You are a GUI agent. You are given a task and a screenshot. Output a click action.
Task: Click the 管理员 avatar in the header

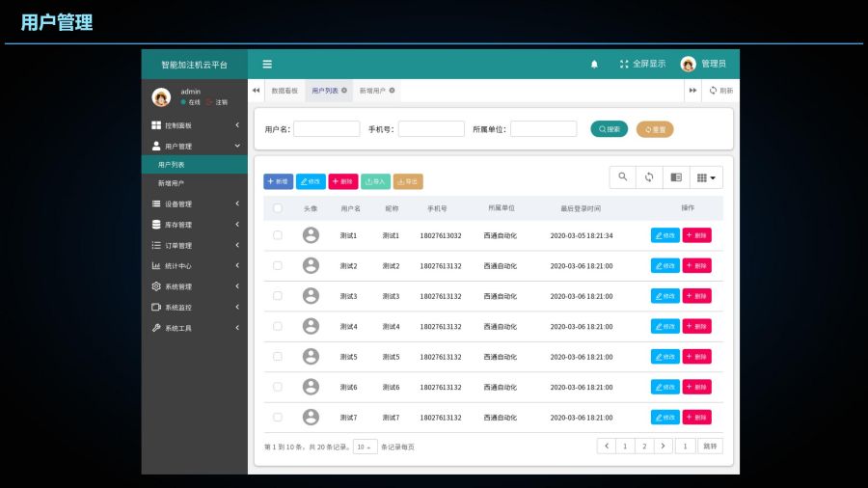pos(688,64)
